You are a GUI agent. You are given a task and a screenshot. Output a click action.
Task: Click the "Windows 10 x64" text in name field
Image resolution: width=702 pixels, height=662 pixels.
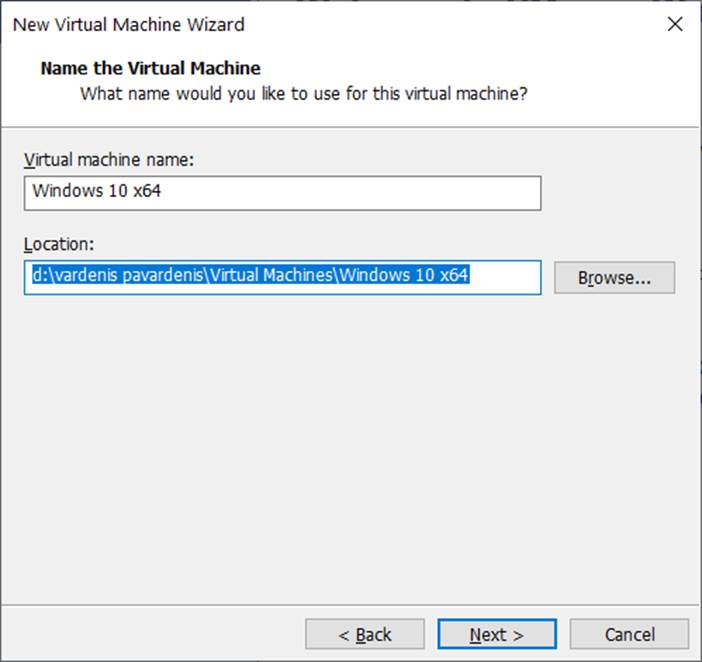pos(96,191)
